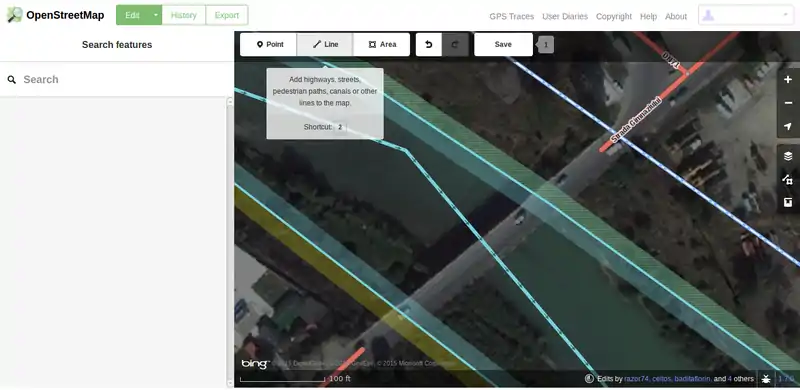Select the Area drawing tool
The height and width of the screenshot is (390, 800).
click(382, 44)
